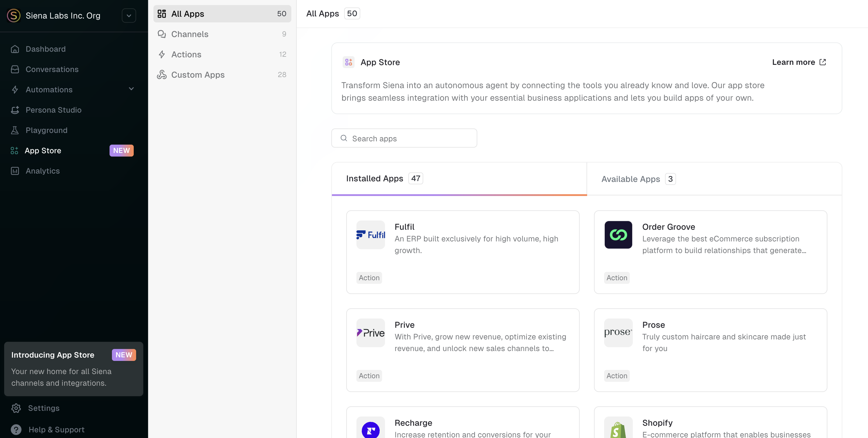The width and height of the screenshot is (868, 438).
Task: Filter apps by Channels
Action: click(222, 34)
